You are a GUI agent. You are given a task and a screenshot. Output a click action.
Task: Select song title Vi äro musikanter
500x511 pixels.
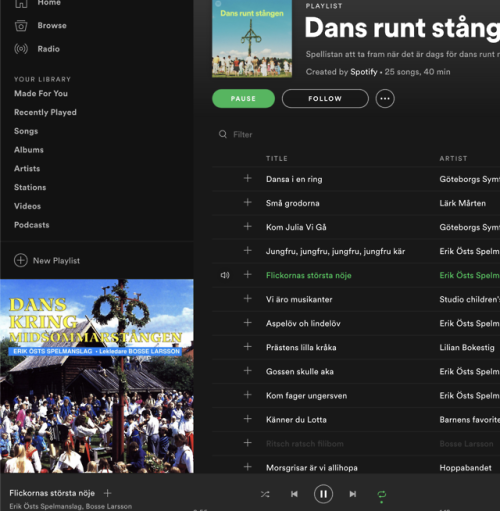pos(299,299)
